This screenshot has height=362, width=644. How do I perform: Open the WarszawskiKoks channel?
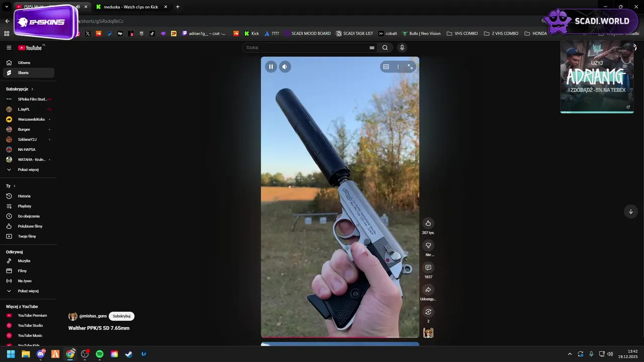(x=29, y=119)
